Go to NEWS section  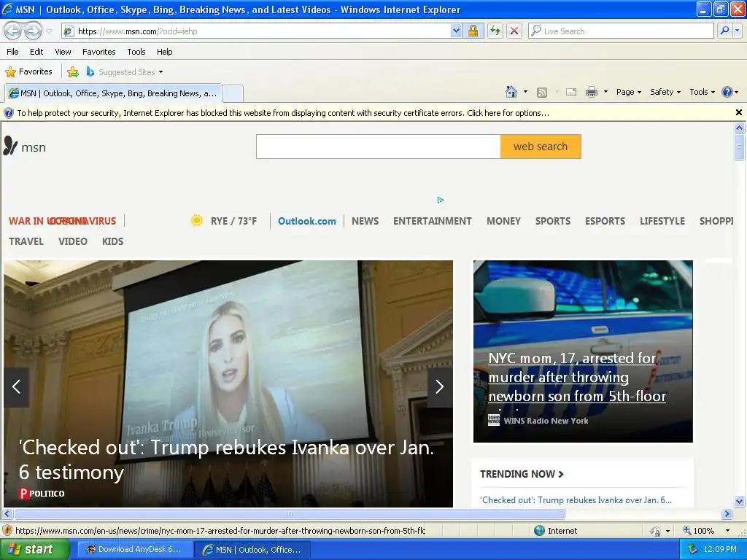[365, 222]
